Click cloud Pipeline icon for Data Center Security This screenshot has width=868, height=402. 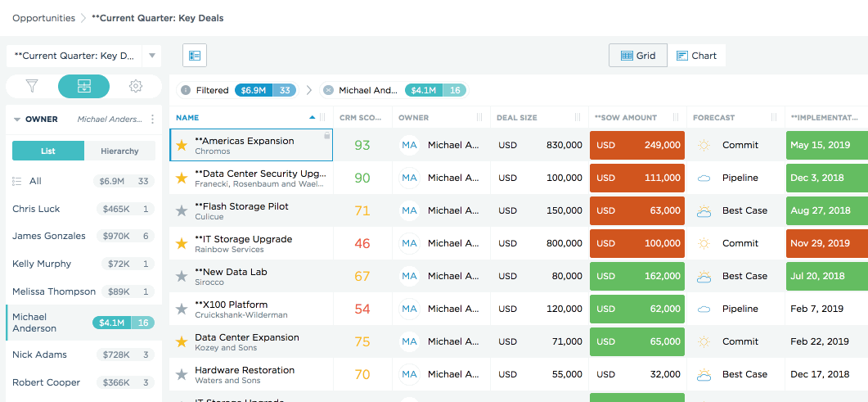tap(704, 178)
